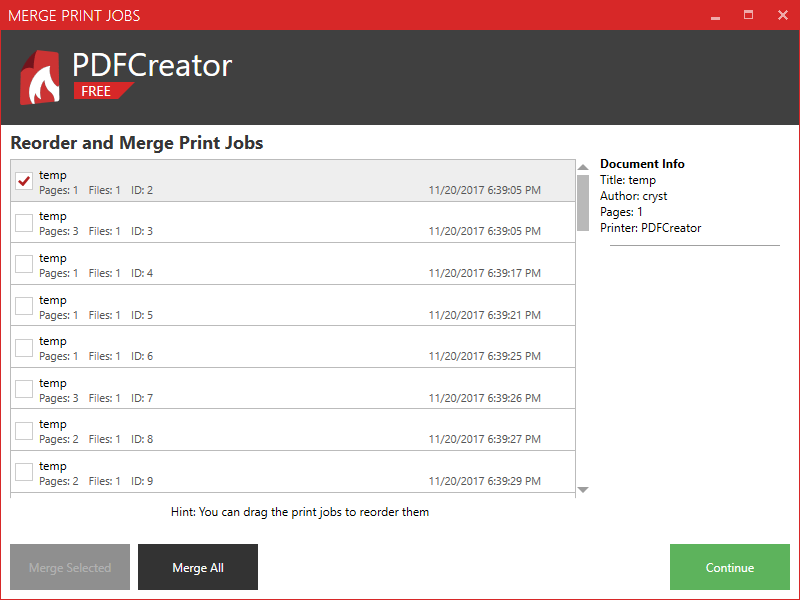Toggle the checkbox for job ID 8
Screen dimensions: 800x600
[x=25, y=431]
